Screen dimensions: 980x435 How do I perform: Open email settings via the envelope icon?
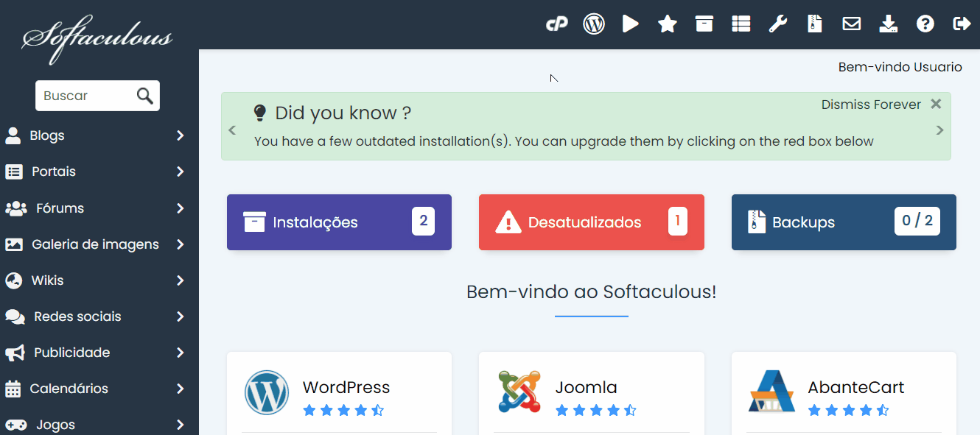pos(852,24)
